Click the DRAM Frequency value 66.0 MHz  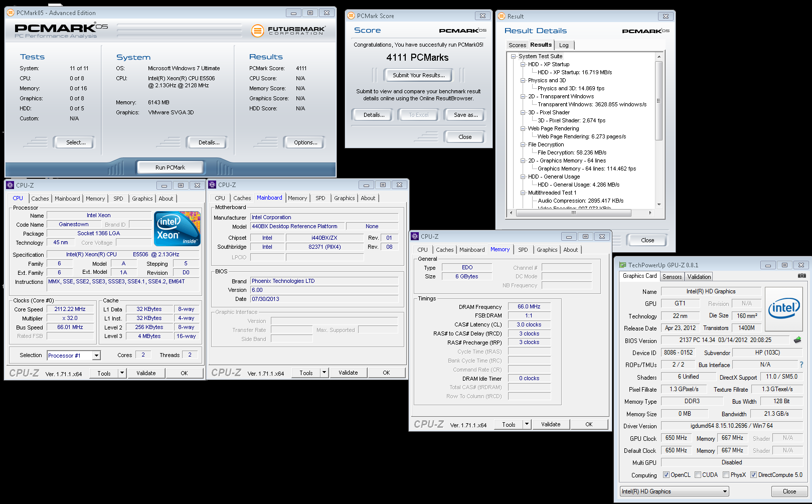pos(529,306)
